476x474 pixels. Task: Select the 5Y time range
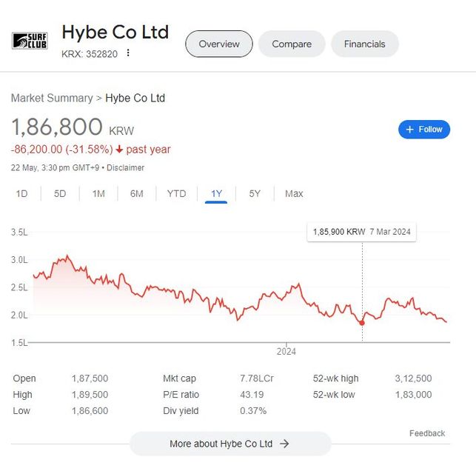(x=255, y=194)
